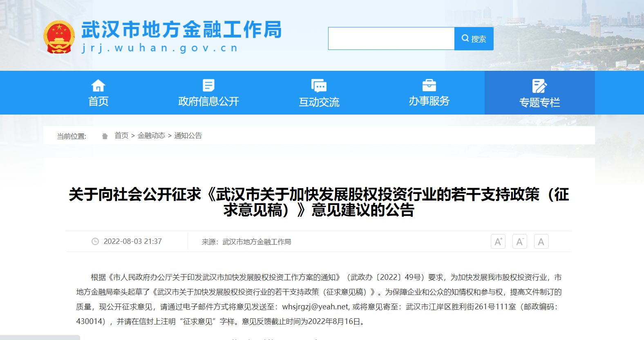Click the edit note icon for 专题专栏

point(539,86)
